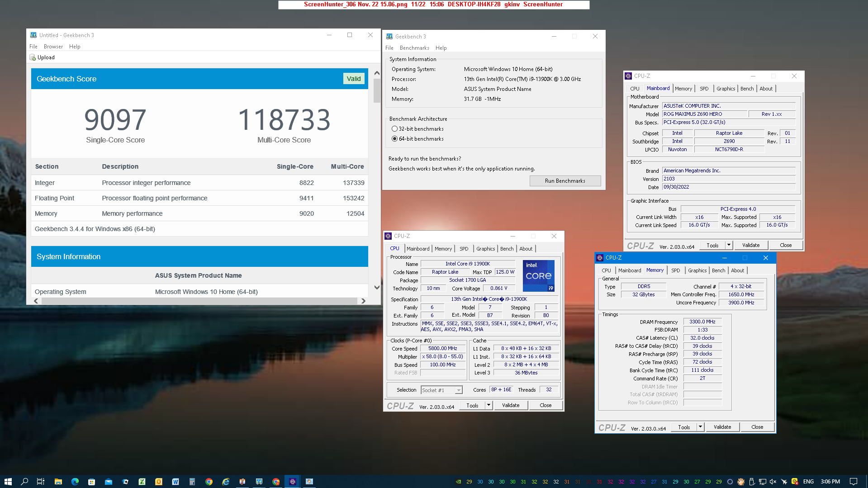Switch to CPU tab in CPU-Z Mainboard window
Image resolution: width=868 pixels, height=488 pixels.
pyautogui.click(x=635, y=89)
